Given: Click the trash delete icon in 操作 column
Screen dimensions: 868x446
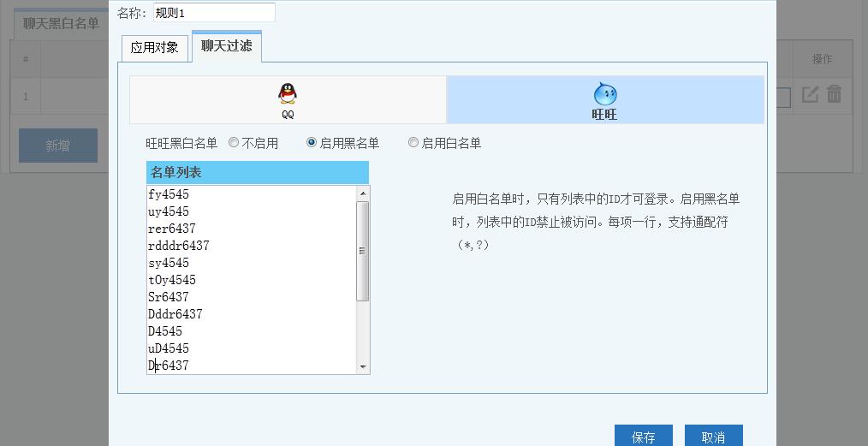Looking at the screenshot, I should [x=834, y=94].
